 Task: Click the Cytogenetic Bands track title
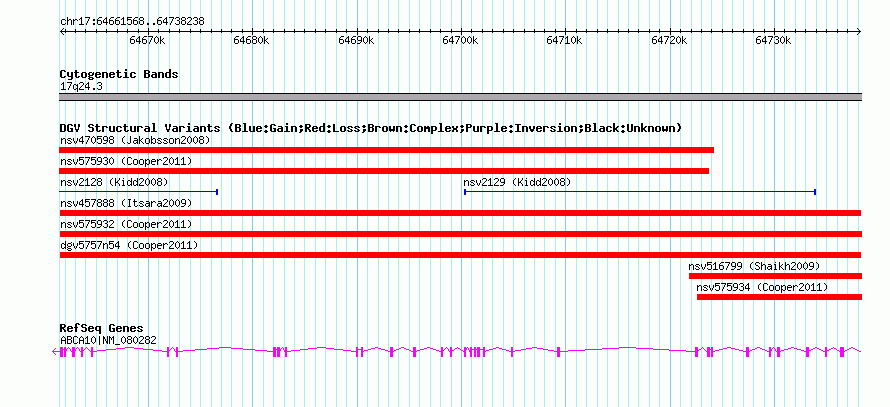[119, 74]
